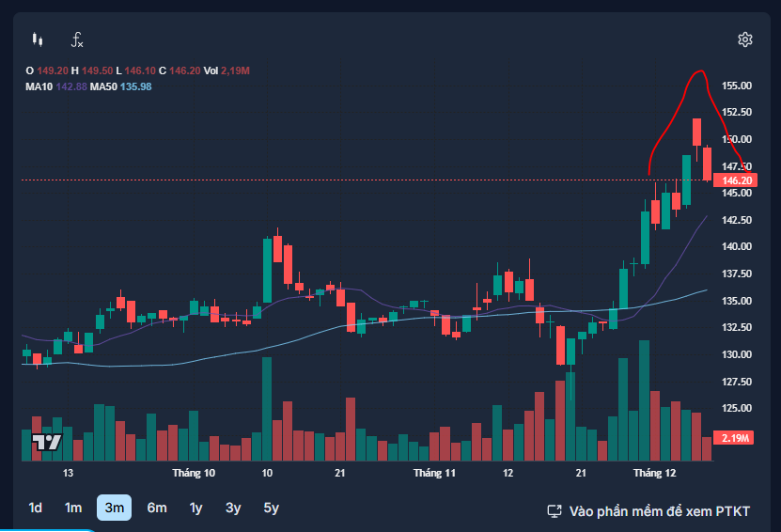Click the 2.19M volume axis label
The width and height of the screenshot is (781, 532).
pyautogui.click(x=734, y=438)
